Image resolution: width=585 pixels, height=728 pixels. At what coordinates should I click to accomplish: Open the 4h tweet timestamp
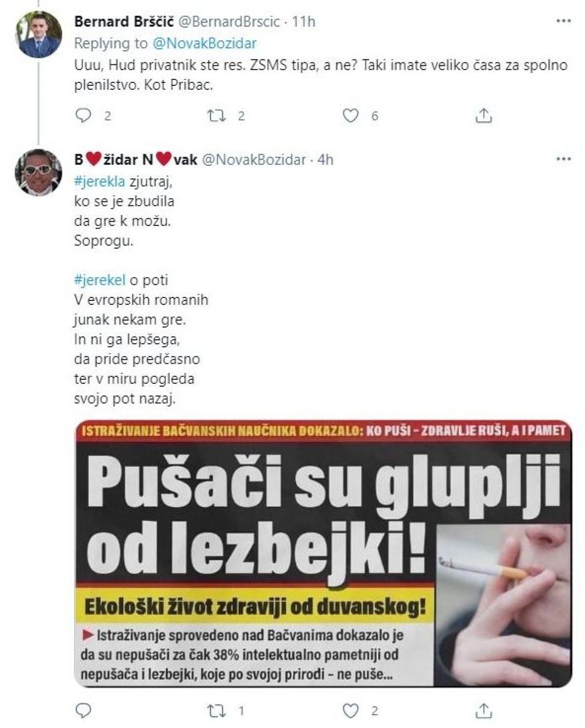pyautogui.click(x=325, y=159)
